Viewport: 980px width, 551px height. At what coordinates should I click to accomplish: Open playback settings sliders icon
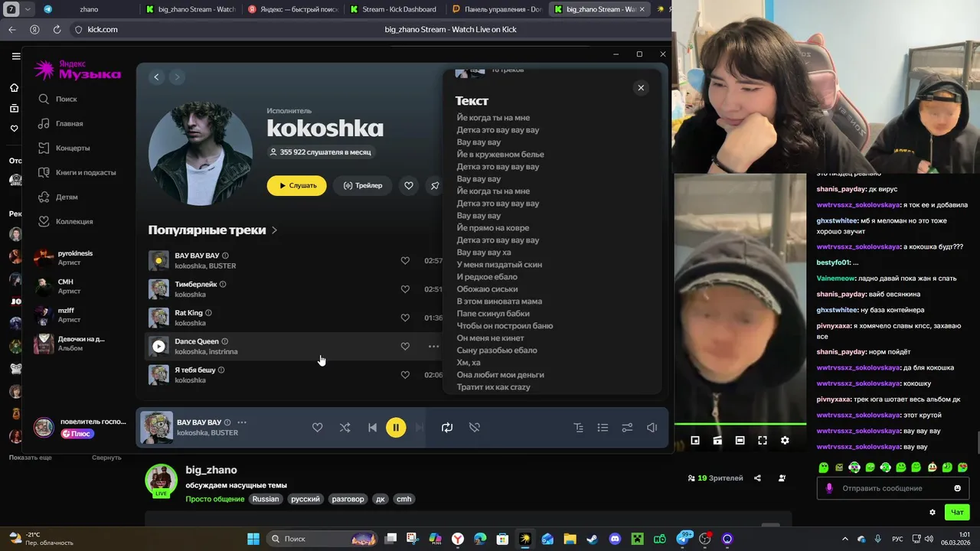coord(628,428)
